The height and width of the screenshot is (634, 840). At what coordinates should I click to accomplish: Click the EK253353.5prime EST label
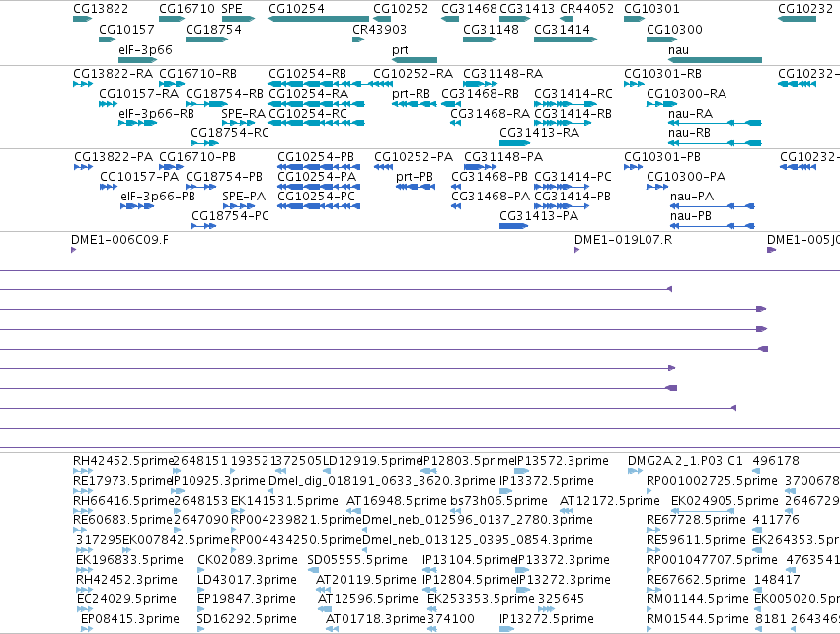click(x=481, y=598)
